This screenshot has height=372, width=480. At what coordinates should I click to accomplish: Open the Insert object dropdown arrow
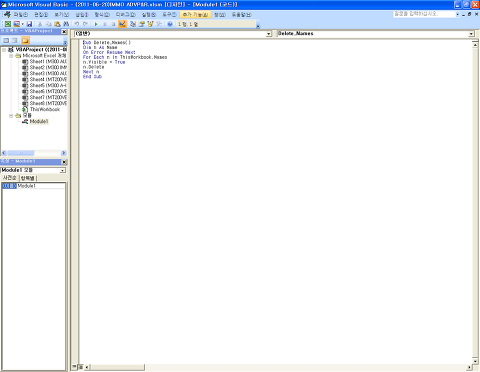click(22, 24)
